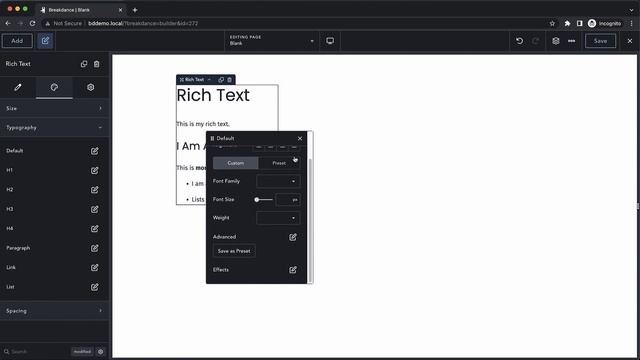This screenshot has height=360, width=640.
Task: Focus the Font Size px input
Action: (288, 200)
